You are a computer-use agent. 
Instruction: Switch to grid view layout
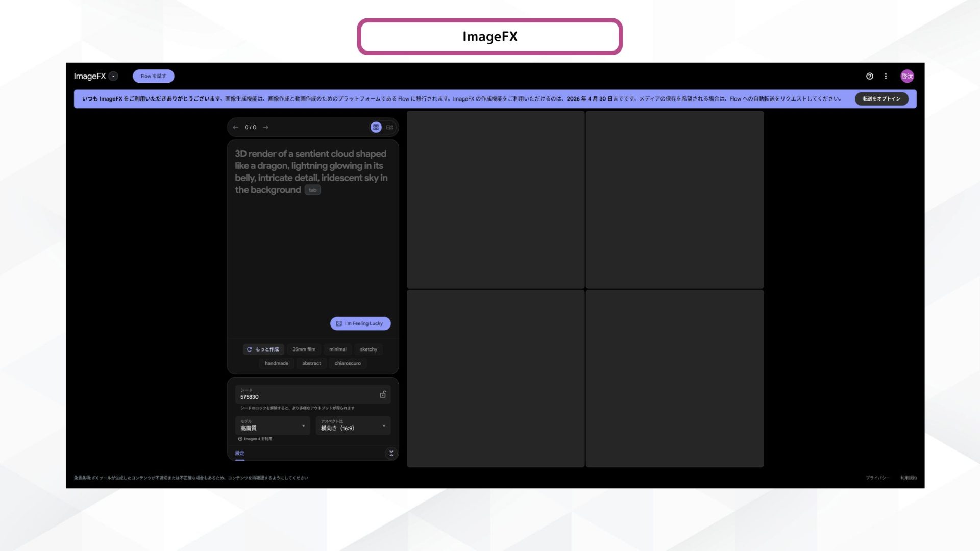tap(376, 127)
